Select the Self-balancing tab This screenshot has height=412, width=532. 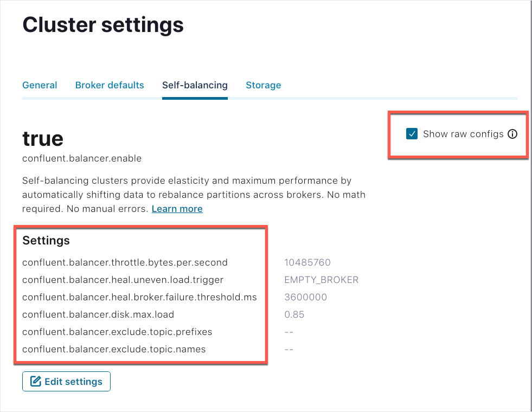pos(195,85)
